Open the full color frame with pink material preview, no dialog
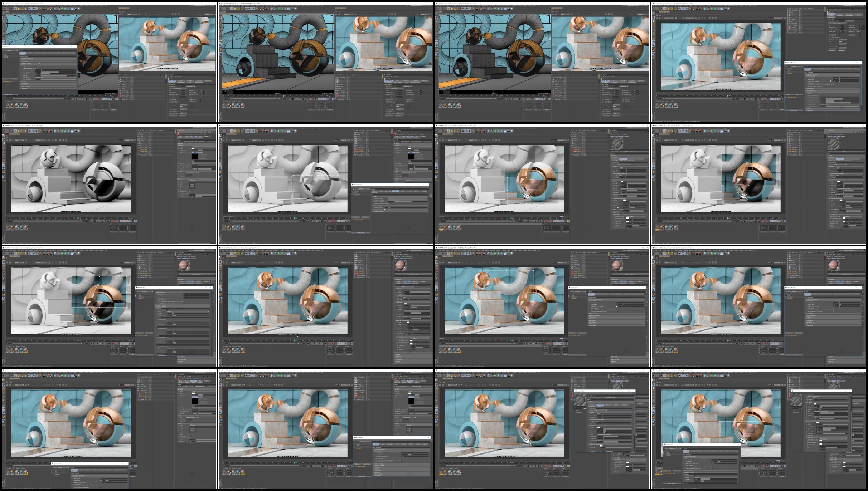Viewport: 868px width, 491px height. [x=326, y=307]
